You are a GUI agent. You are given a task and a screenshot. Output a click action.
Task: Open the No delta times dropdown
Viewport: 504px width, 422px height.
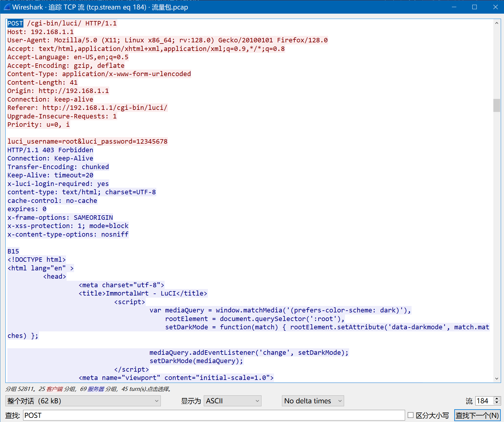click(x=312, y=401)
